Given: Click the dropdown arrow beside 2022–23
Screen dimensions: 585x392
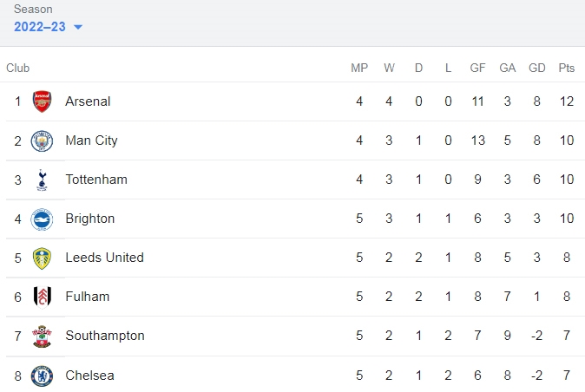Looking at the screenshot, I should pyautogui.click(x=78, y=27).
